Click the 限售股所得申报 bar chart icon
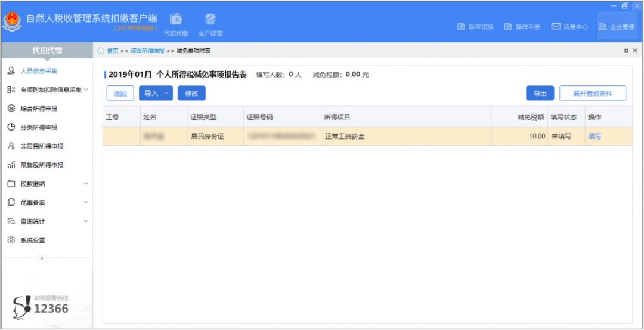 pos(11,165)
